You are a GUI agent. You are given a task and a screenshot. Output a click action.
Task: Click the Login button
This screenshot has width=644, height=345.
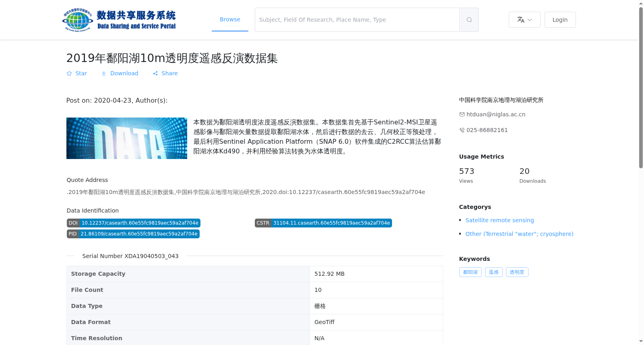click(x=560, y=20)
